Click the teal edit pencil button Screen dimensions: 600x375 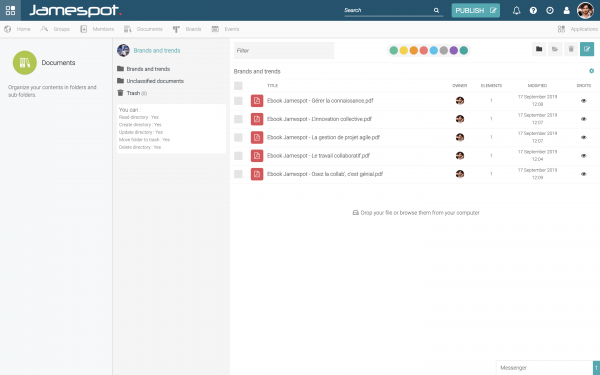[x=587, y=49]
